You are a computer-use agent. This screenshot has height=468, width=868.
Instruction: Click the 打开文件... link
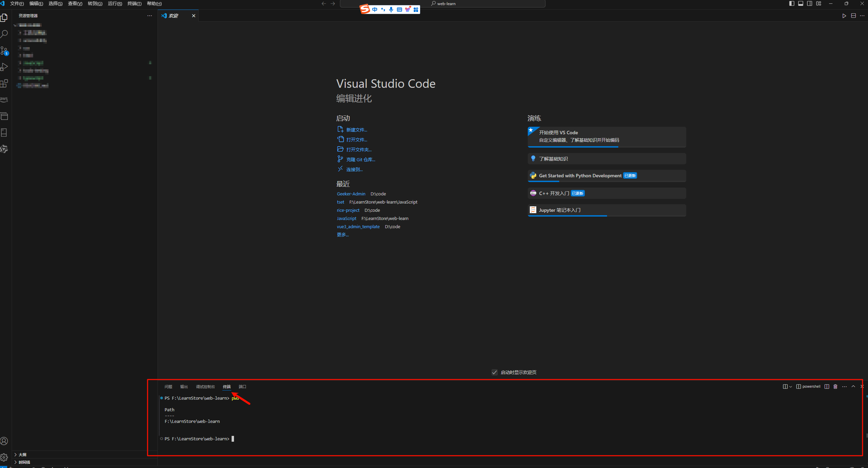pyautogui.click(x=357, y=140)
